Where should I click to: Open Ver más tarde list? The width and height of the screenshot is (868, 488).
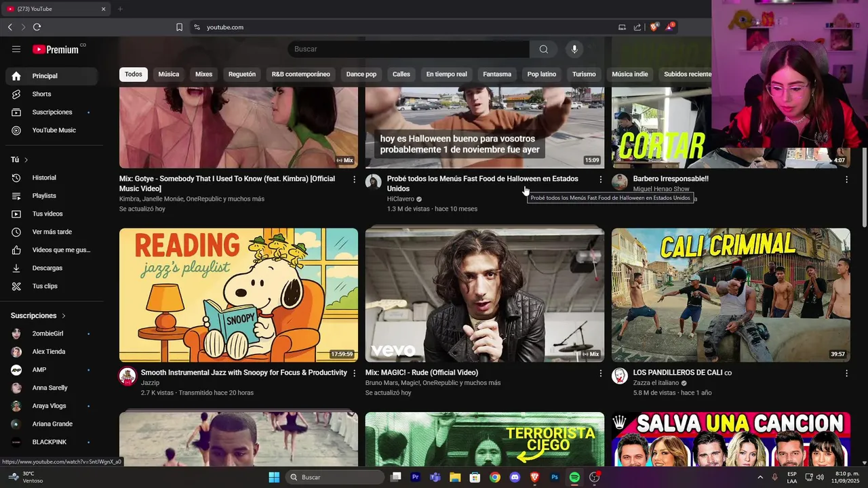[x=52, y=232]
